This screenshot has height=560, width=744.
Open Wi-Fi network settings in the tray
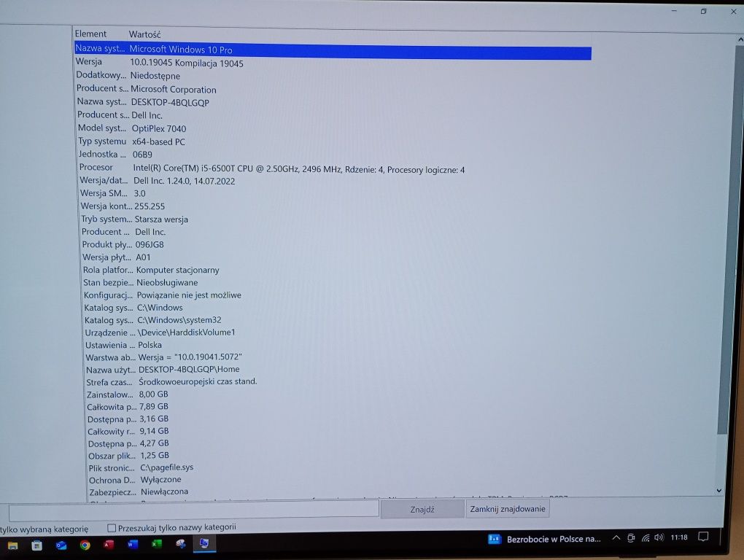pyautogui.click(x=646, y=537)
